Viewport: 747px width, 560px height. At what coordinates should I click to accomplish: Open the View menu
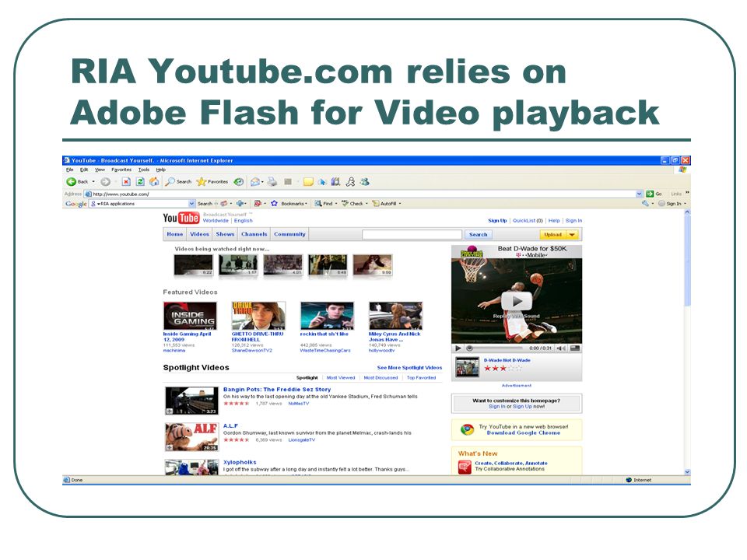pos(100,170)
